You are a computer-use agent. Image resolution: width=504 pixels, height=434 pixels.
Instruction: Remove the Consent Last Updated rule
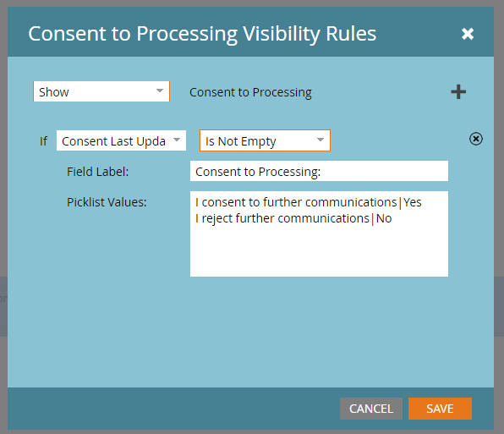(x=476, y=139)
